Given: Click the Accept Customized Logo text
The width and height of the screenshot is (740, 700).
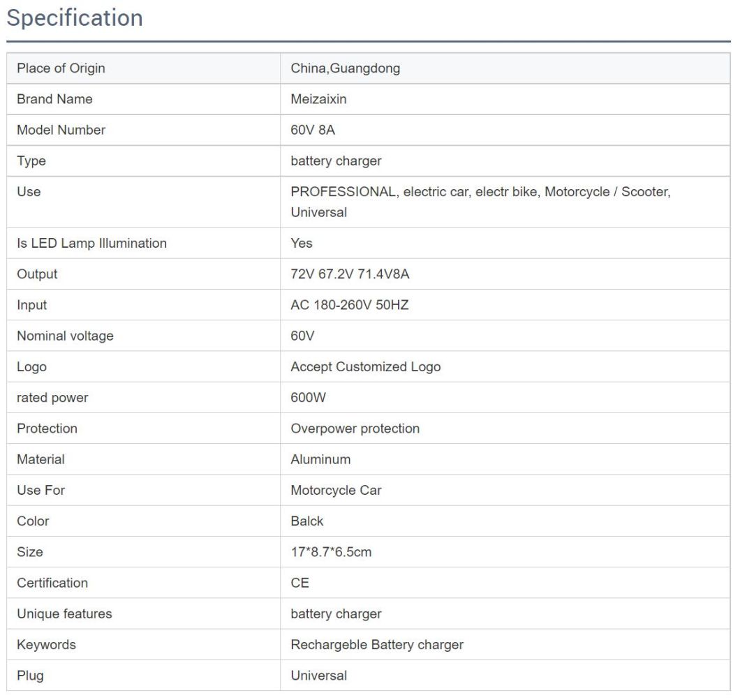Looking at the screenshot, I should [x=365, y=366].
